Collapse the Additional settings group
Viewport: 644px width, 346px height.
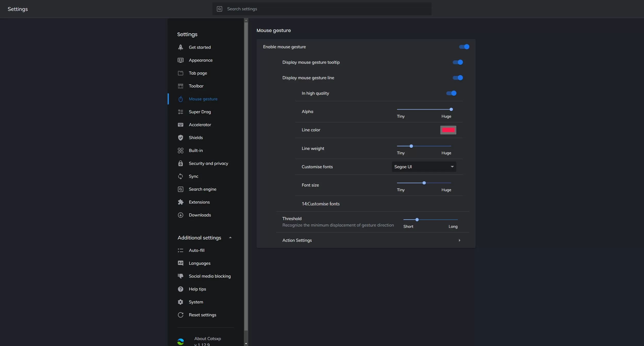click(230, 238)
